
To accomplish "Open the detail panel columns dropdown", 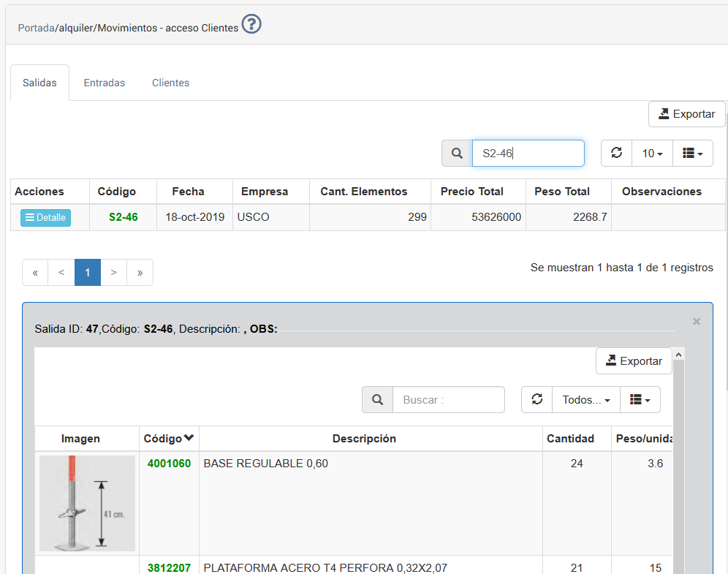I will tap(640, 400).
